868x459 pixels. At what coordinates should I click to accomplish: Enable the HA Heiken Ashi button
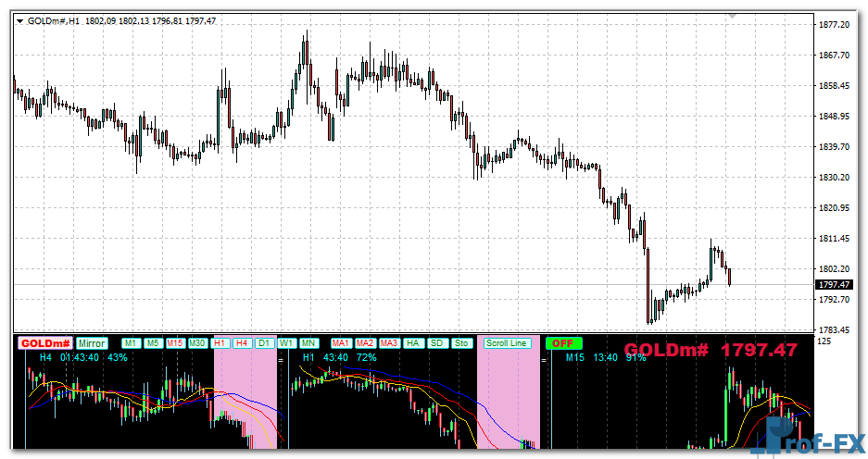point(413,343)
